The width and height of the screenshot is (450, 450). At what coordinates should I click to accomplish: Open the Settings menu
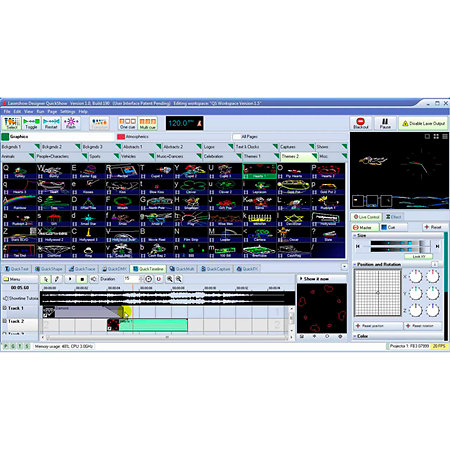tap(68, 112)
